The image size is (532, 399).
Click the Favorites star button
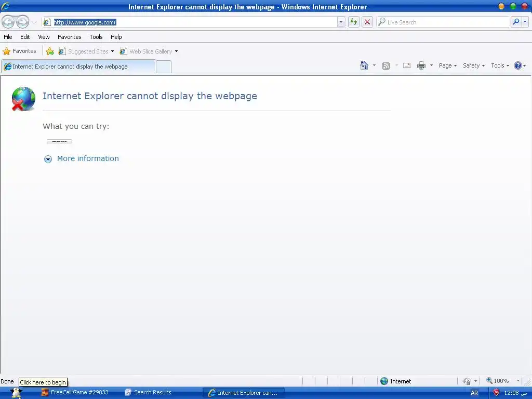coord(19,51)
